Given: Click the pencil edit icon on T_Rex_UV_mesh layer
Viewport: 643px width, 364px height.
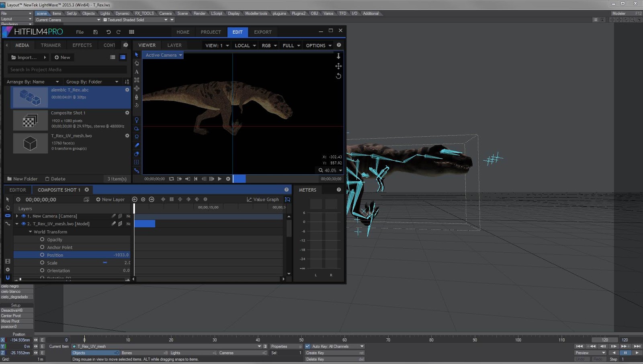Looking at the screenshot, I should point(113,224).
